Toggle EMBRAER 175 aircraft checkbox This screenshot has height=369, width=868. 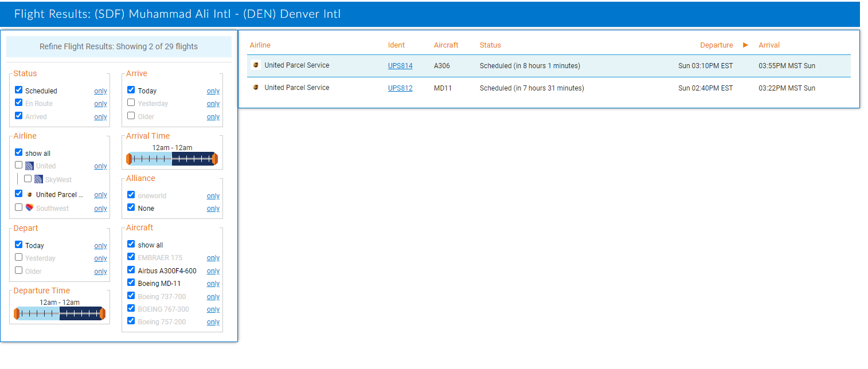(x=131, y=257)
